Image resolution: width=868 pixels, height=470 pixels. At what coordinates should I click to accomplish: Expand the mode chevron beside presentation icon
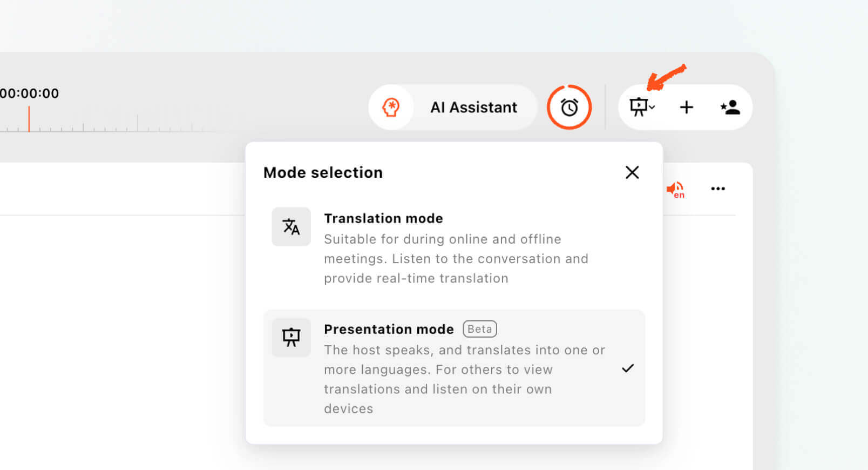click(652, 108)
